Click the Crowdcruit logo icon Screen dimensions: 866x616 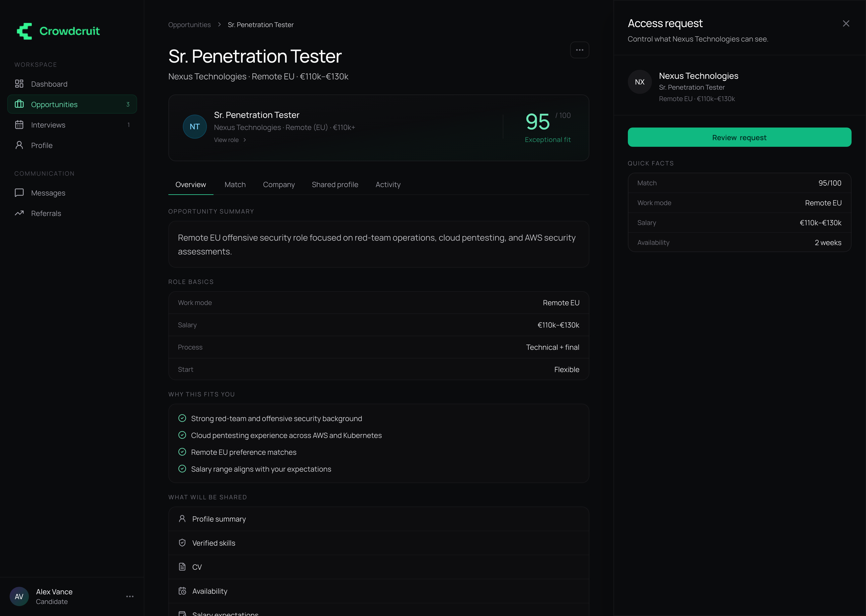click(x=25, y=31)
